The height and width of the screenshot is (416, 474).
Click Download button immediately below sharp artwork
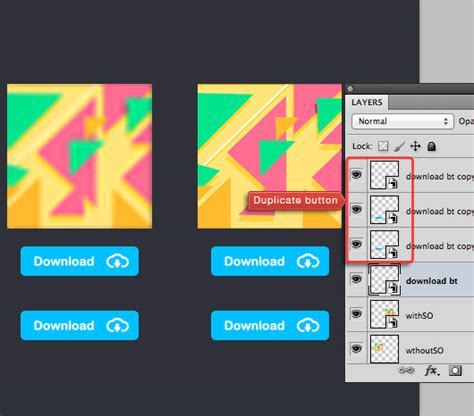tap(270, 261)
